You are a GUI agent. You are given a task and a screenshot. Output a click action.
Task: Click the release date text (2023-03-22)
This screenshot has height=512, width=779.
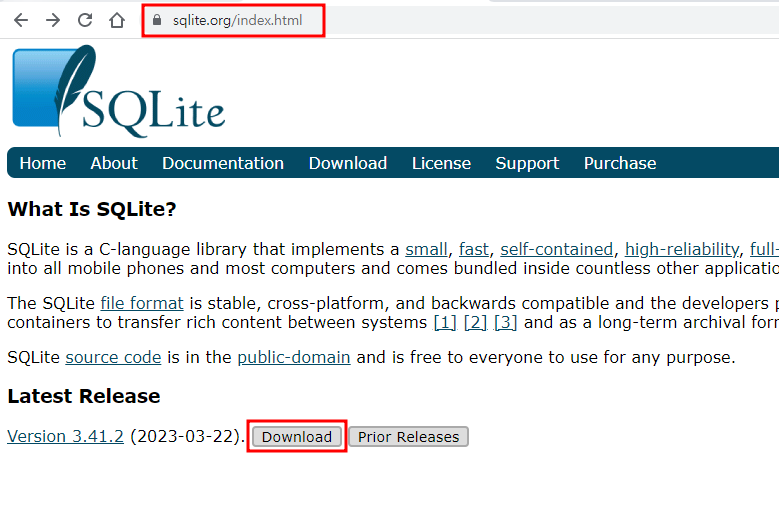pyautogui.click(x=185, y=436)
